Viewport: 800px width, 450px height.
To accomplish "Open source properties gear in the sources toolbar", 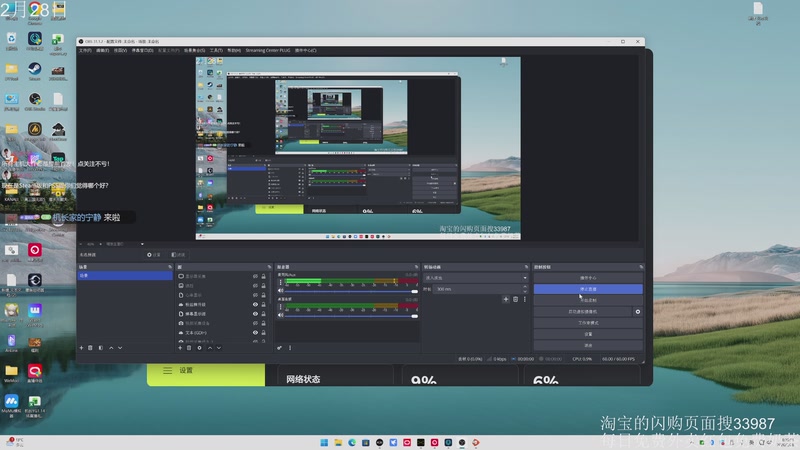I will tap(199, 348).
